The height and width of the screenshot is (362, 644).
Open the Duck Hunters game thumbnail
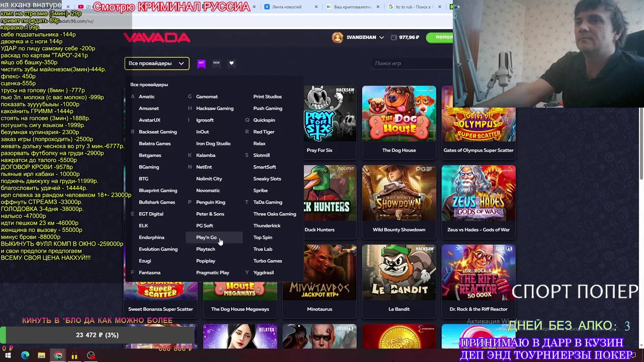click(x=329, y=193)
